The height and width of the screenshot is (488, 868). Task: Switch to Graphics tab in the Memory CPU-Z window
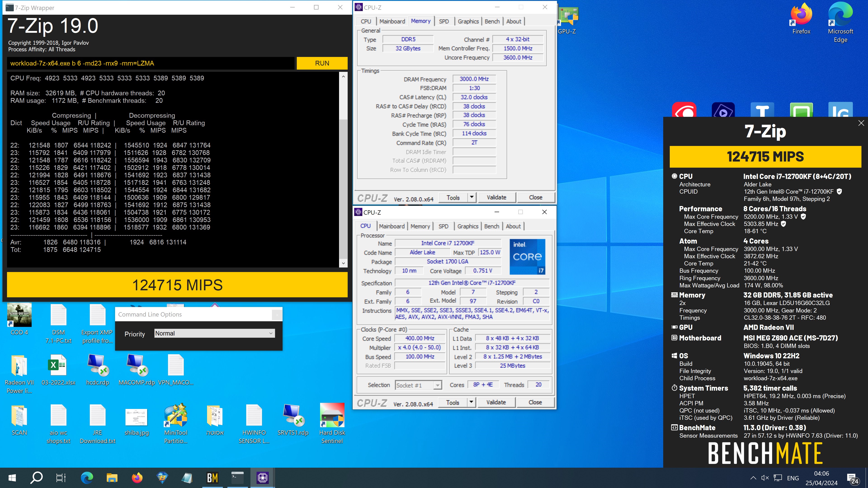[468, 21]
